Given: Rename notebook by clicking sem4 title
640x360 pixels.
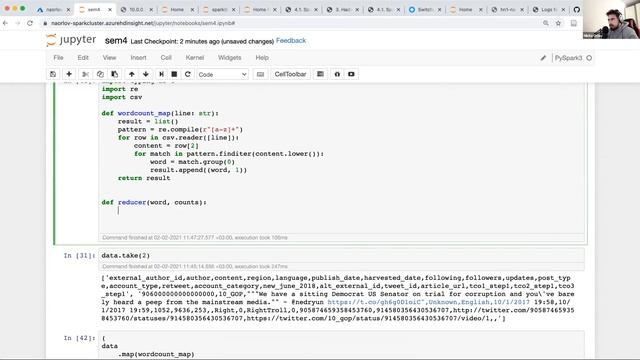Looking at the screenshot, I should click(x=116, y=41).
